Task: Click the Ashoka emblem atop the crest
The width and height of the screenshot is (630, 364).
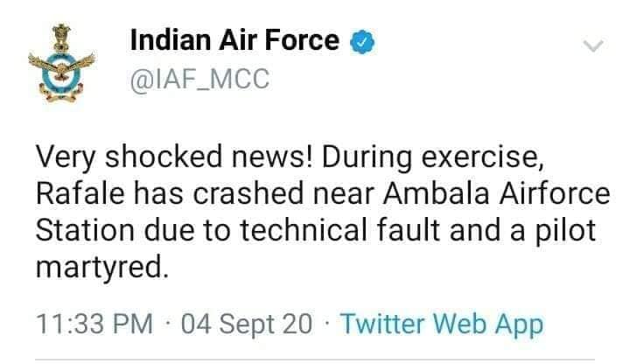Action: tap(61, 37)
